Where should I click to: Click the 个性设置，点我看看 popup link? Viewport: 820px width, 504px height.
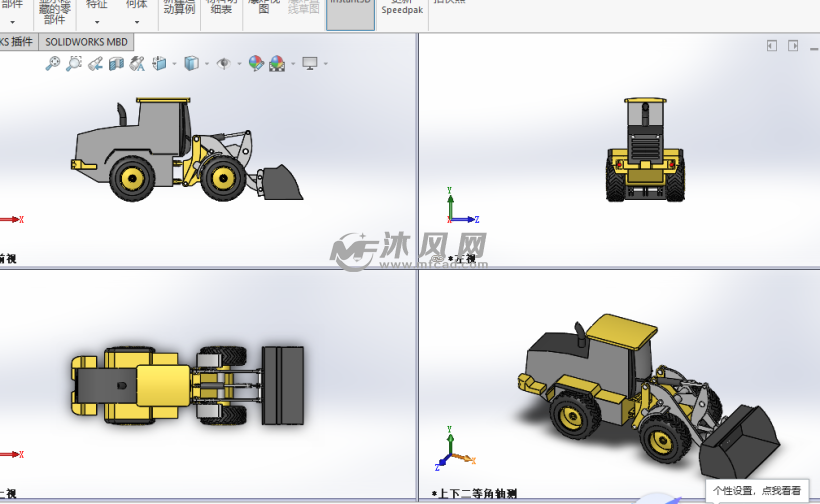point(757,490)
